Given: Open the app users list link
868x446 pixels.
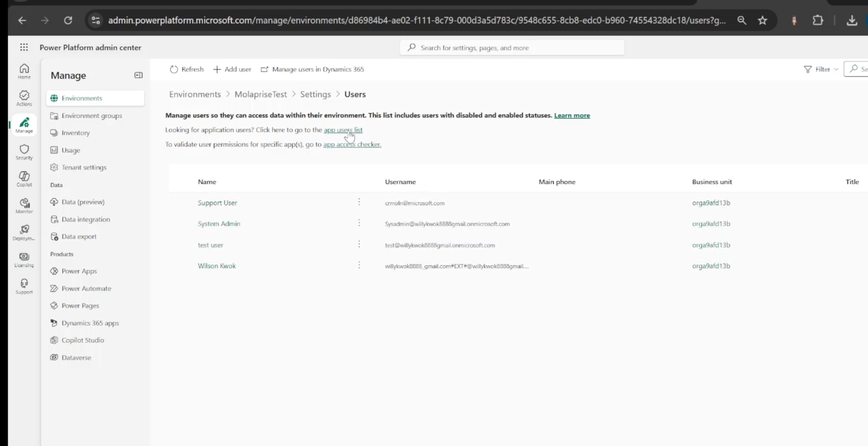Looking at the screenshot, I should (x=343, y=130).
